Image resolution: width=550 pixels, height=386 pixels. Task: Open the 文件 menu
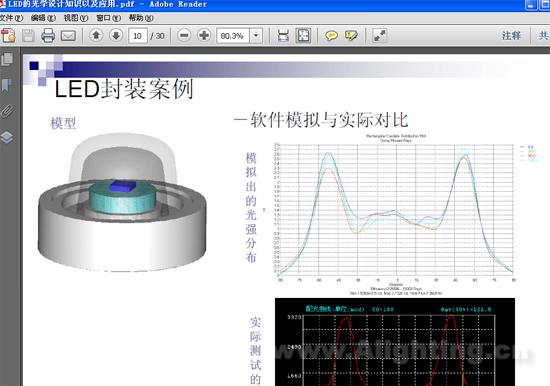[11, 18]
